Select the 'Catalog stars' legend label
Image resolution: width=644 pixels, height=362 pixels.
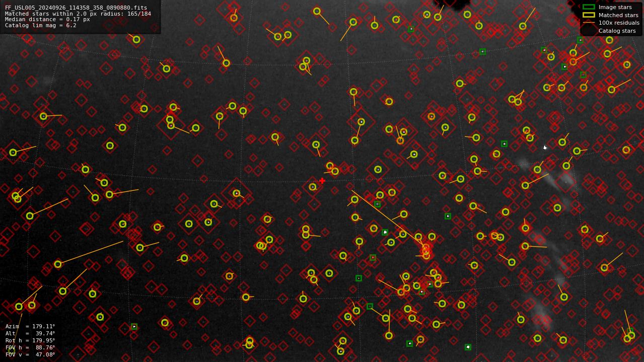pyautogui.click(x=617, y=31)
